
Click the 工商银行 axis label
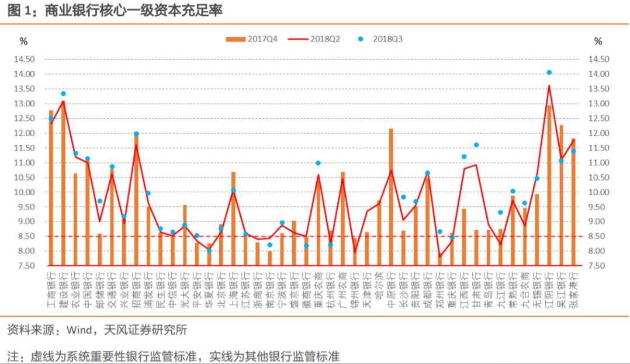click(51, 290)
